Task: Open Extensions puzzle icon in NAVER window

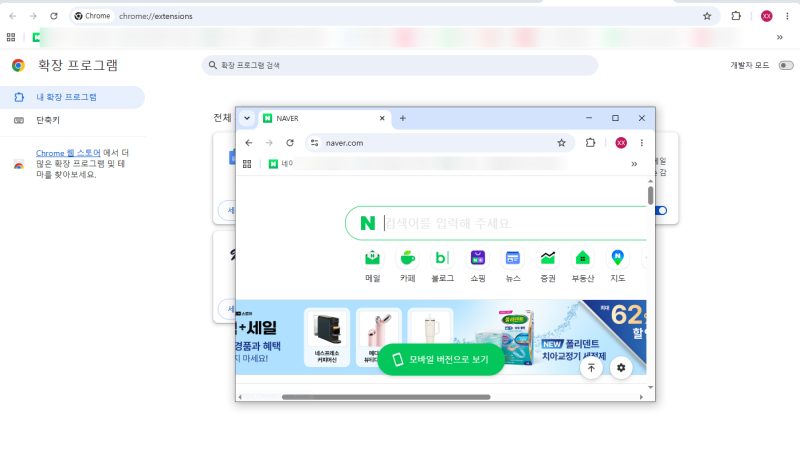Action: click(590, 143)
